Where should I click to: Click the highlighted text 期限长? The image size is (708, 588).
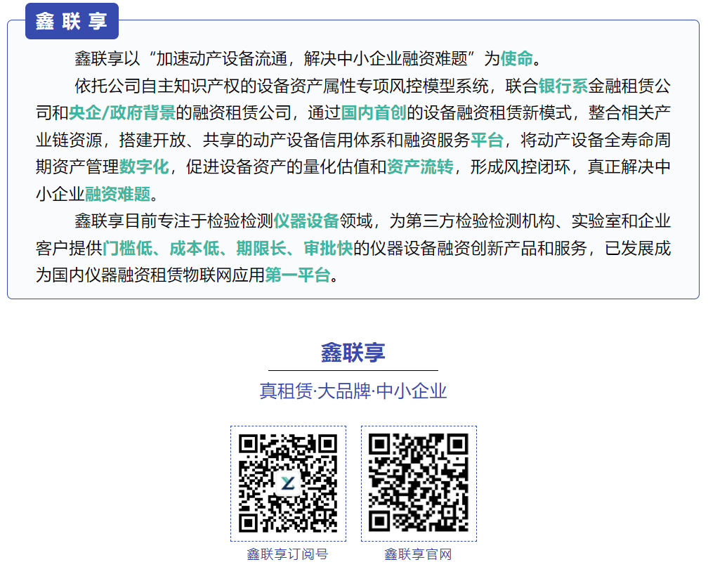pos(261,248)
